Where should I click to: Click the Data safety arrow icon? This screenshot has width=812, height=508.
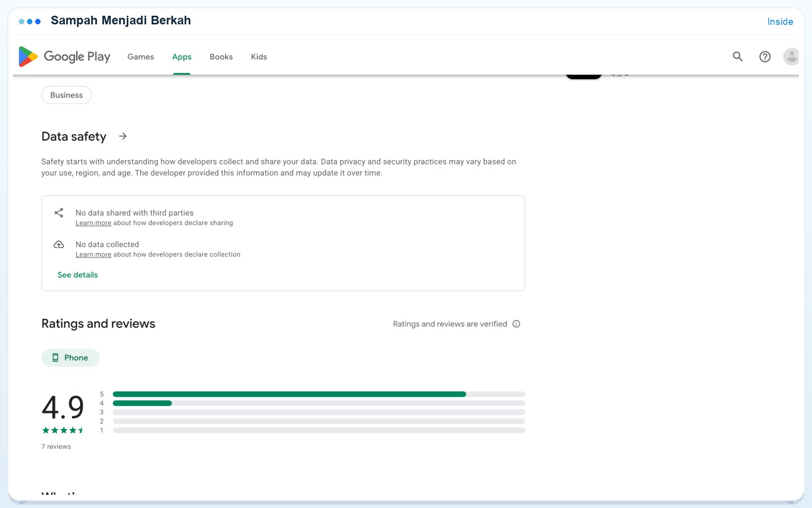(x=123, y=136)
